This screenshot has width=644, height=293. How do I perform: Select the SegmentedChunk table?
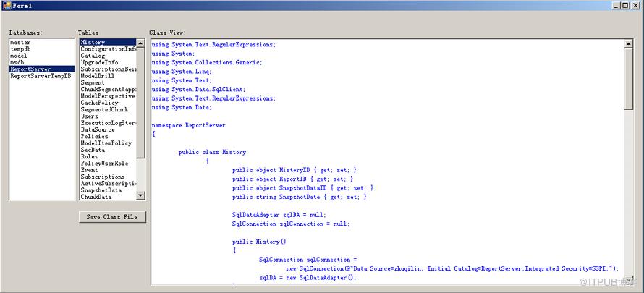point(108,109)
